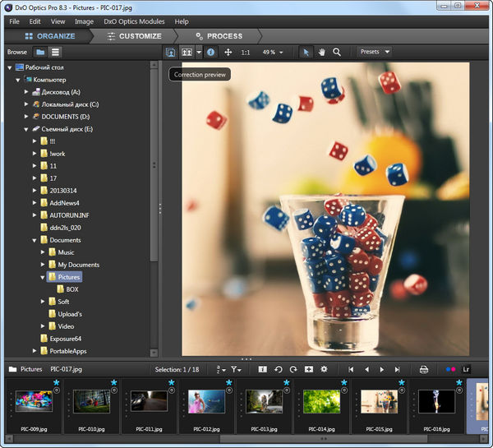Collapse the Documents folder in the tree
Screen dimensions: 493x448
click(35, 240)
